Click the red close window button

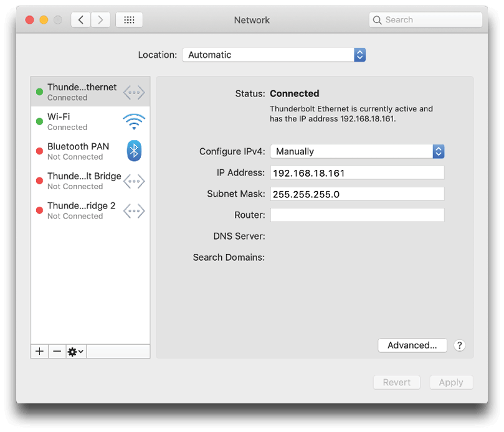(x=29, y=20)
